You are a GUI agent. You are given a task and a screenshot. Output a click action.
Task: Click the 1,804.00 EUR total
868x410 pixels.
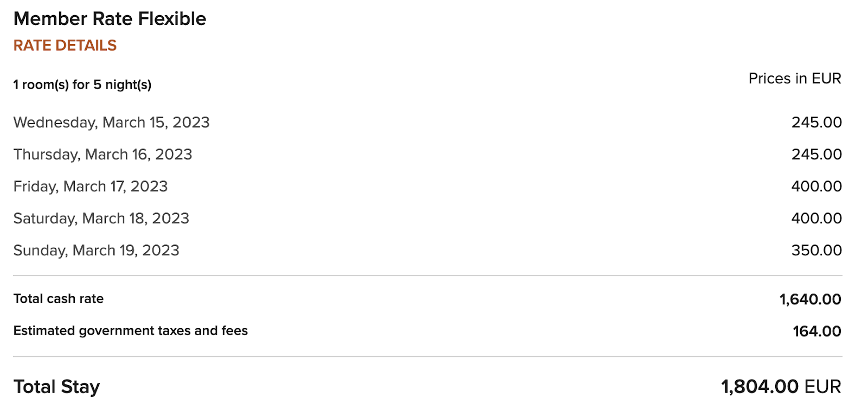pos(781,387)
